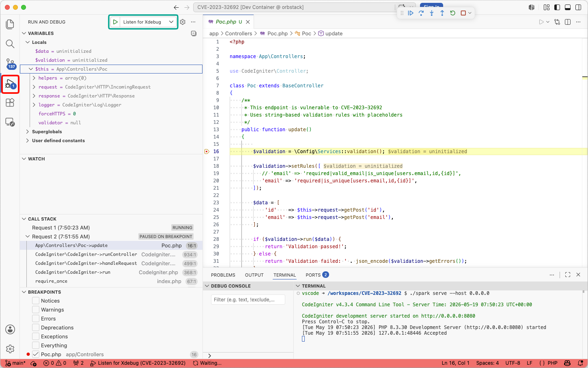Viewport: 588px width, 368px height.
Task: Select the CodeIgniter->runController stack frame
Action: pos(111,254)
